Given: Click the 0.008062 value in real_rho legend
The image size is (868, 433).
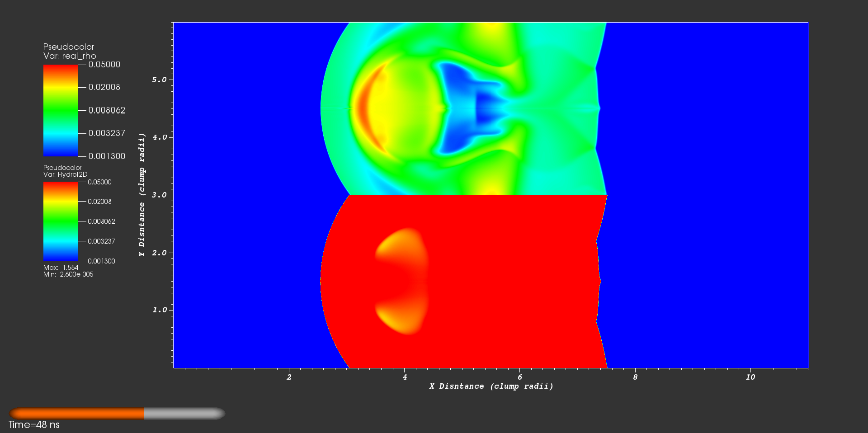Looking at the screenshot, I should click(107, 110).
